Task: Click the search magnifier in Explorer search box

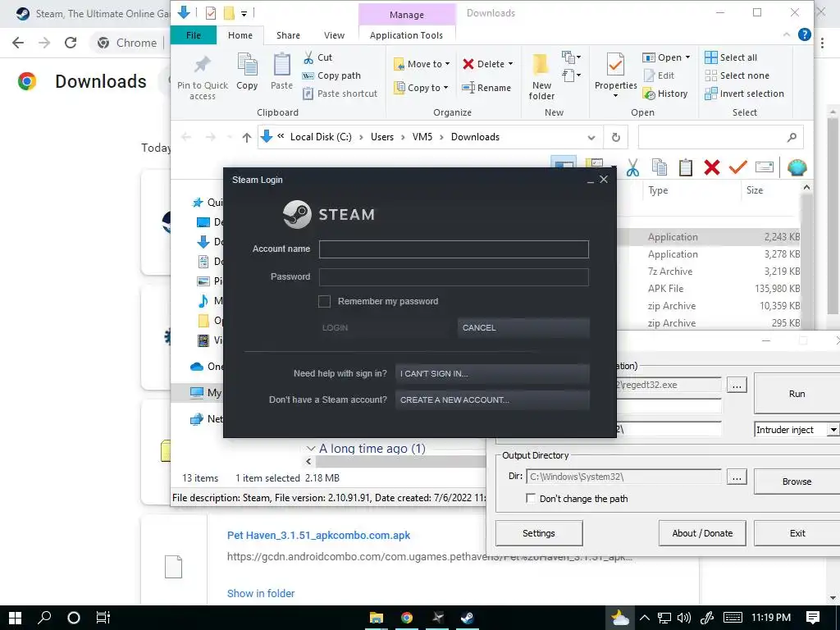Action: (x=792, y=137)
